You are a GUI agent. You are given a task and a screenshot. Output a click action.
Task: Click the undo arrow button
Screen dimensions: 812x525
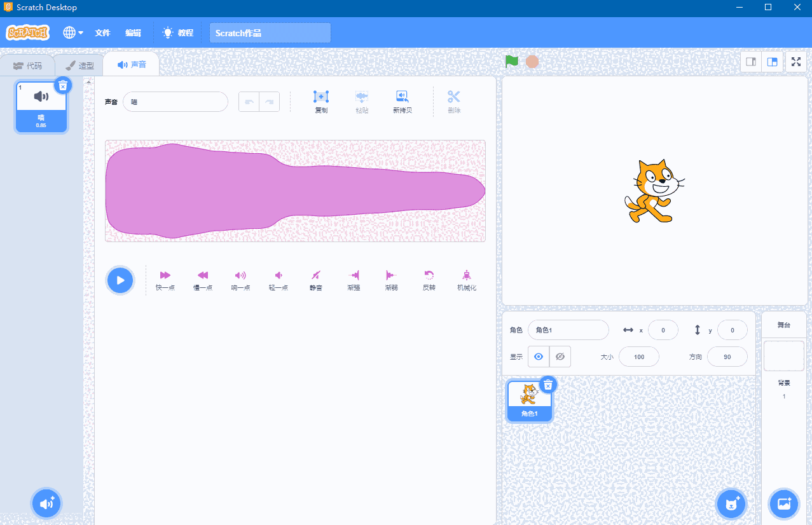[249, 102]
